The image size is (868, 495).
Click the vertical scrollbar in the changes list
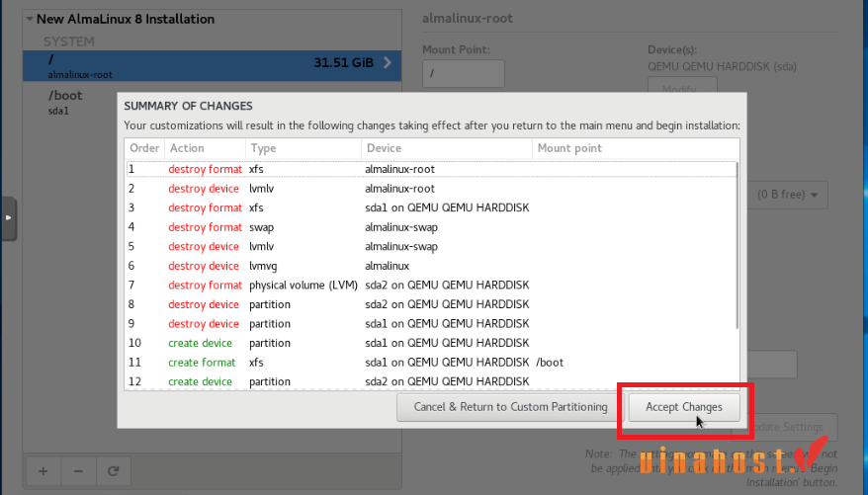pos(737,246)
